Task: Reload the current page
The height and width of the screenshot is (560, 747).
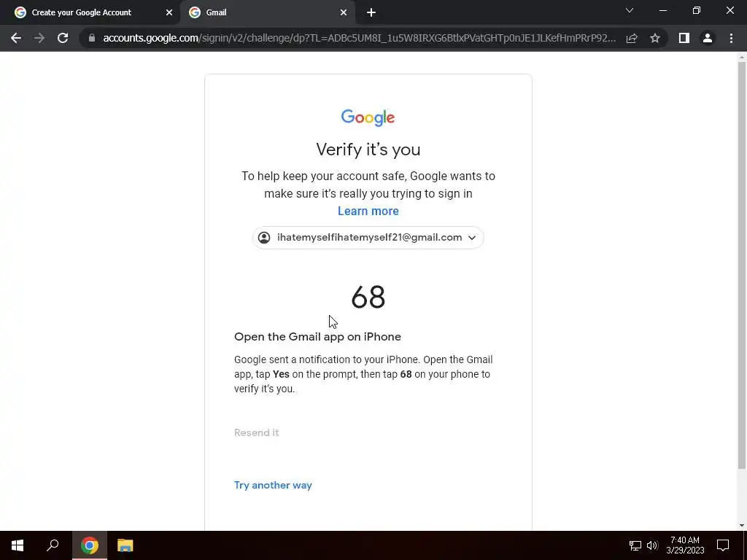Action: (x=63, y=38)
